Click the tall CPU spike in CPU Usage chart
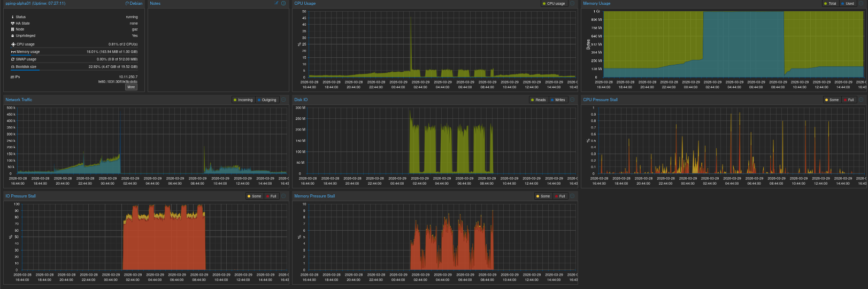Image resolution: width=868 pixels, height=289 pixels. click(x=411, y=32)
